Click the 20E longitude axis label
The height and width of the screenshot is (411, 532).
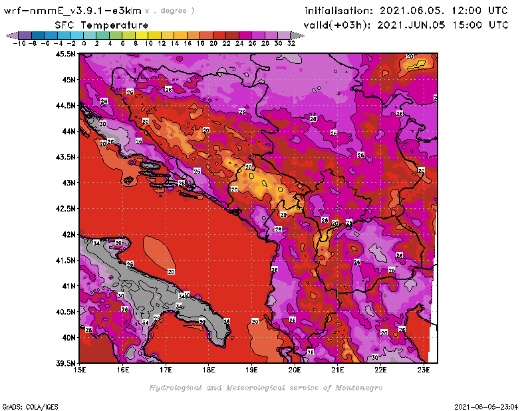295,370
